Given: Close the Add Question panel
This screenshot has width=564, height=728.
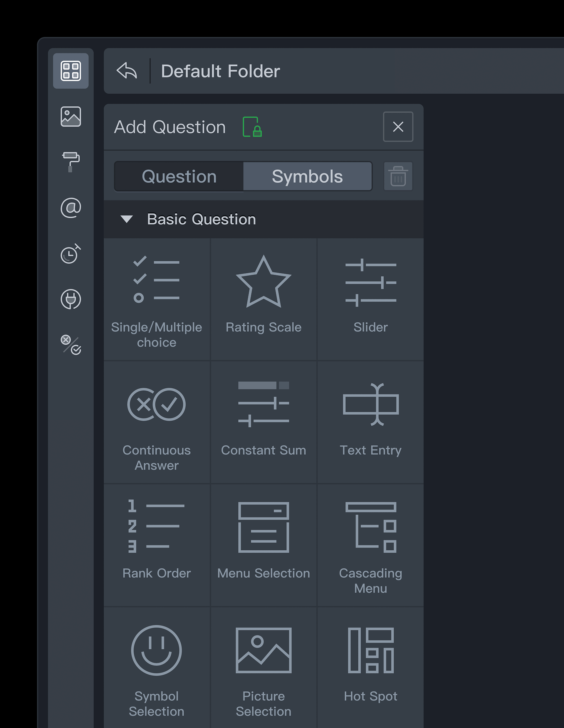Looking at the screenshot, I should [x=398, y=127].
